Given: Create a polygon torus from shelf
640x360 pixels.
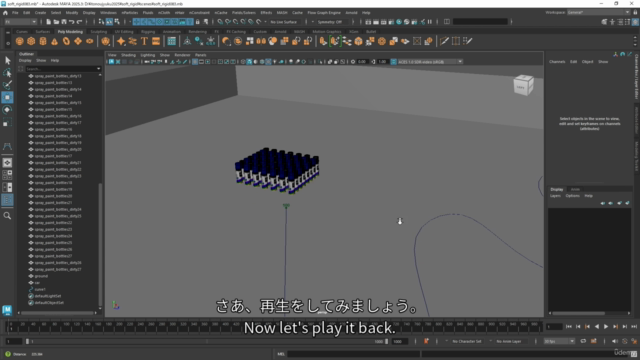Looking at the screenshot, I should (x=66, y=41).
